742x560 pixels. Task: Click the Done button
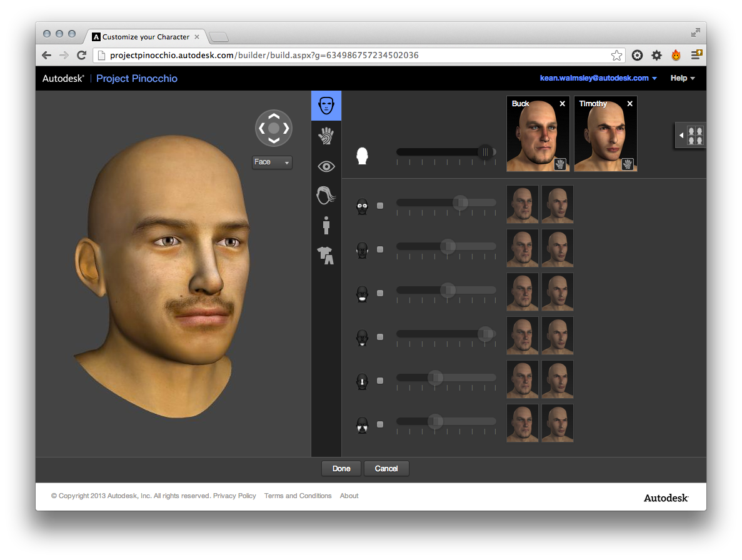pyautogui.click(x=341, y=469)
